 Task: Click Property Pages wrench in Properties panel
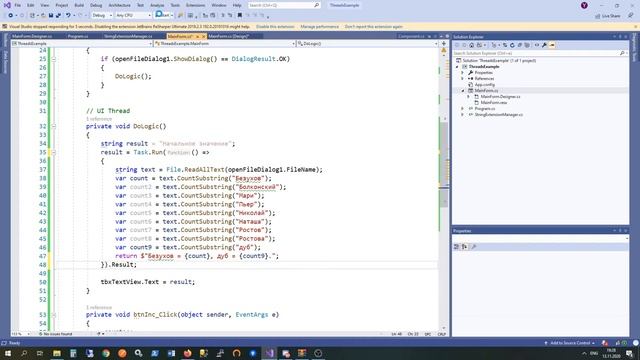tap(473, 247)
